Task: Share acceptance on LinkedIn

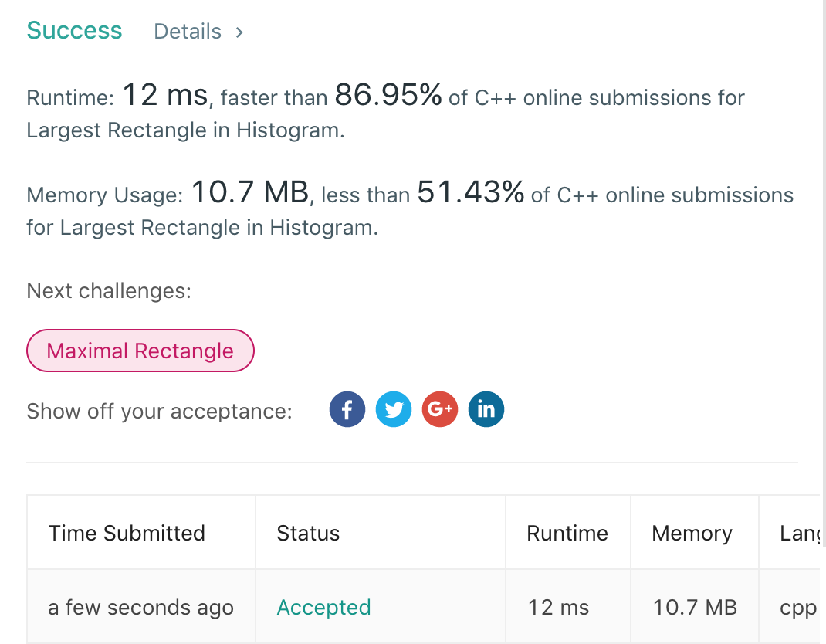Action: coord(486,409)
